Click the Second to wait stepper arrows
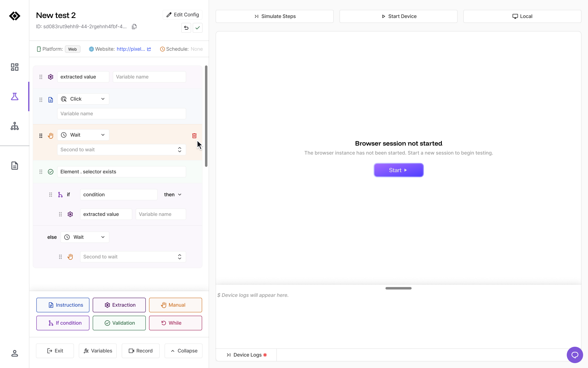This screenshot has width=588, height=368. pyautogui.click(x=180, y=150)
